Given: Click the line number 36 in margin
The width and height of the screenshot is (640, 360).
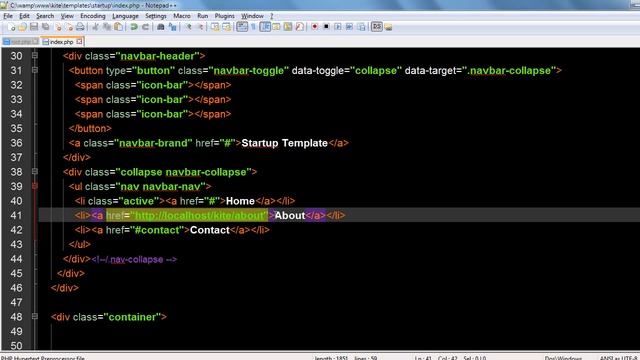Looking at the screenshot, I should pyautogui.click(x=16, y=143).
